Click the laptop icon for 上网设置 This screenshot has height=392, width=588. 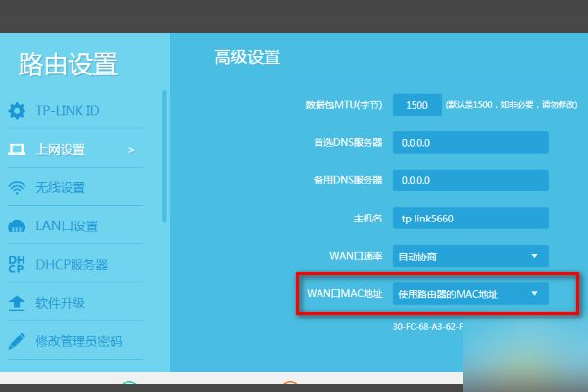coord(17,149)
